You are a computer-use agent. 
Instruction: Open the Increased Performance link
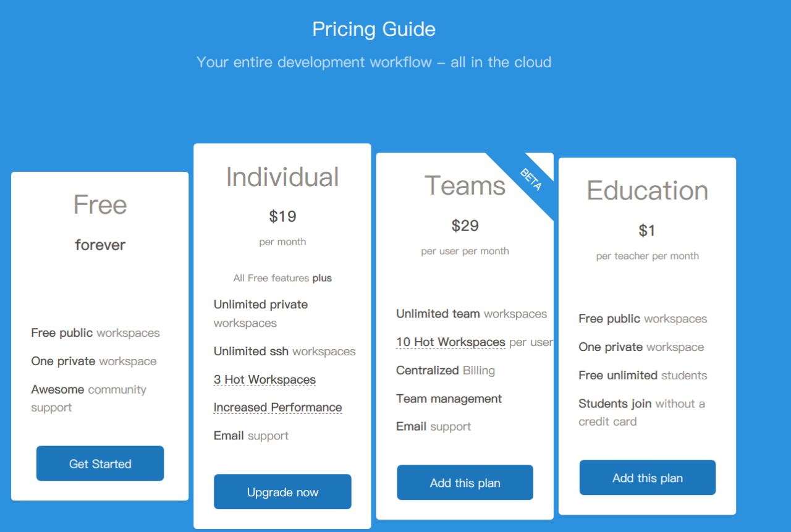(277, 407)
